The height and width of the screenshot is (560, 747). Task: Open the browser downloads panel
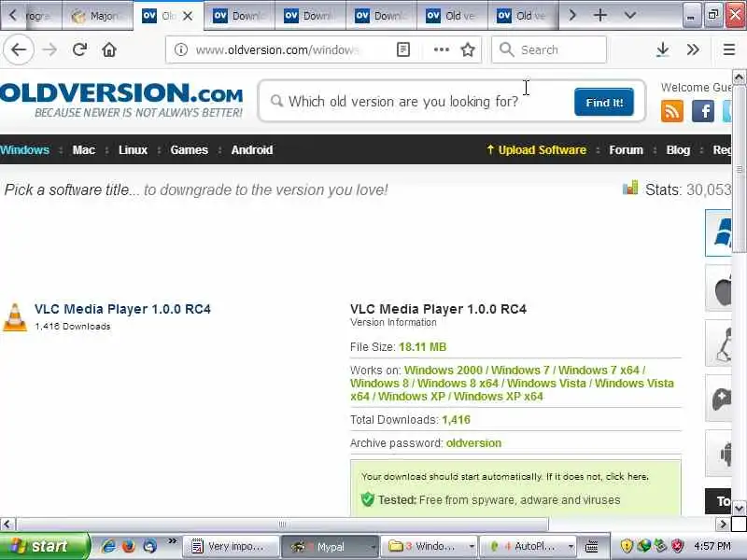pyautogui.click(x=662, y=49)
